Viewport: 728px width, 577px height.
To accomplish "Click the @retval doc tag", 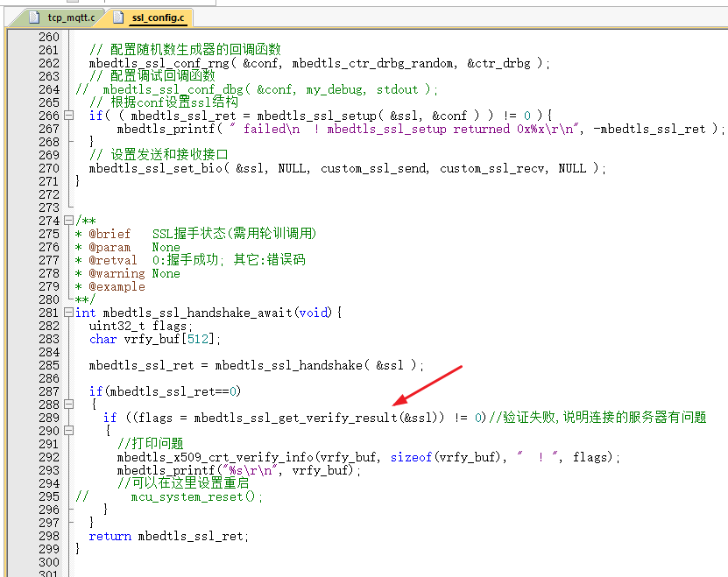I will click(x=113, y=260).
